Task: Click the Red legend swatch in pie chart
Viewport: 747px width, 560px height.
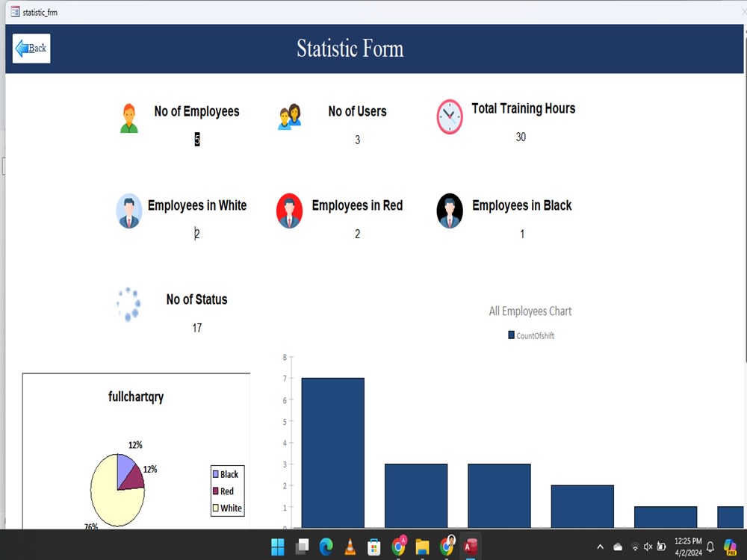Action: [x=215, y=491]
